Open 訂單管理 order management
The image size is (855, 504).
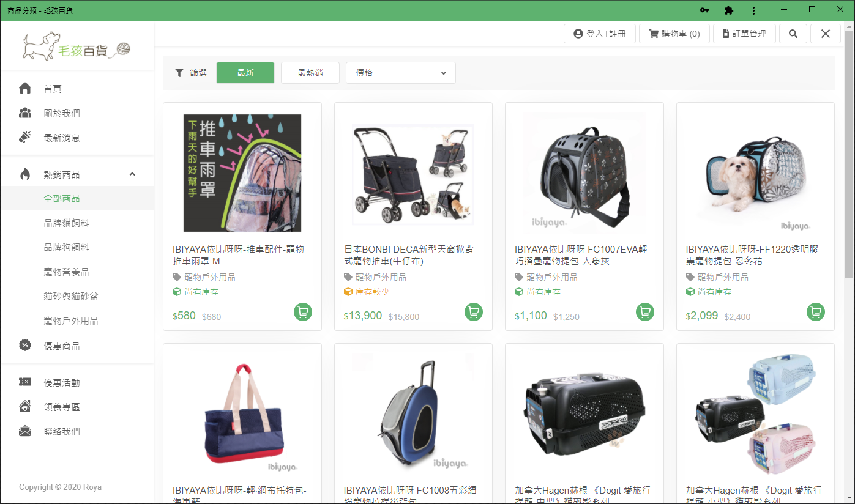[744, 34]
